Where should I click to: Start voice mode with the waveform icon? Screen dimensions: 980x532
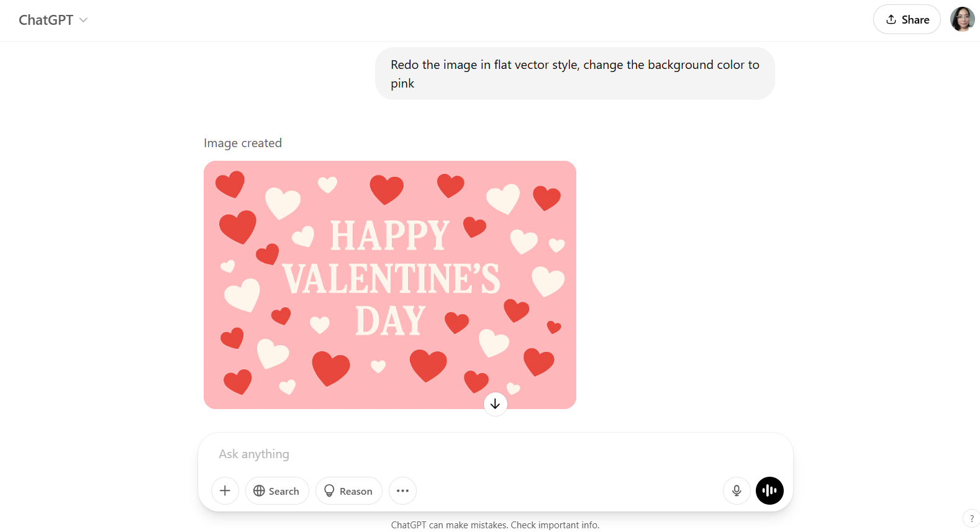click(x=769, y=490)
